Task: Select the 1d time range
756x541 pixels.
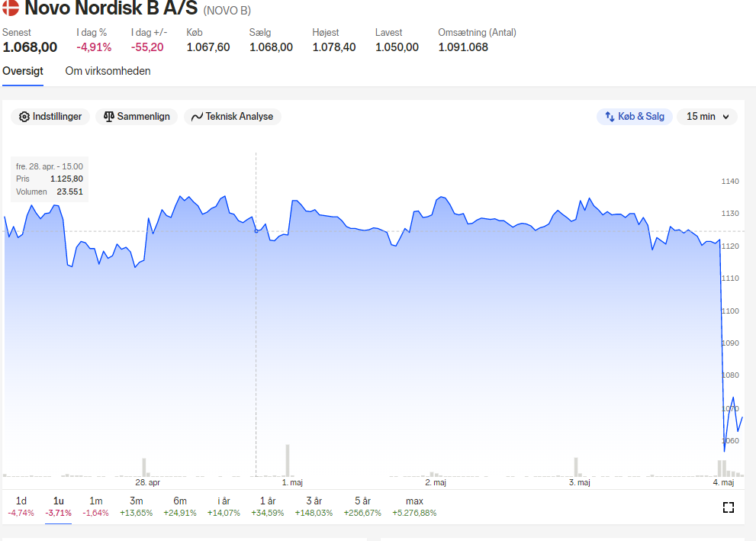Action: click(x=21, y=507)
